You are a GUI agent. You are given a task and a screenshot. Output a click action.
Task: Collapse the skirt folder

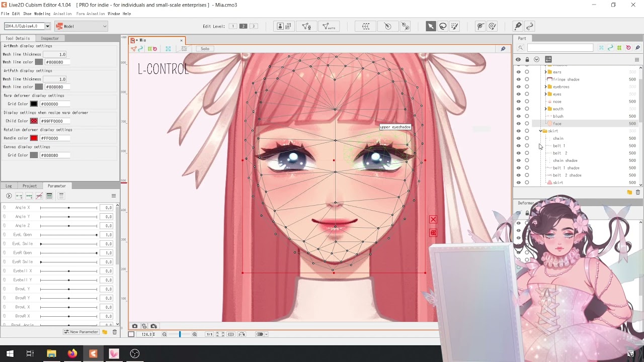[541, 131]
